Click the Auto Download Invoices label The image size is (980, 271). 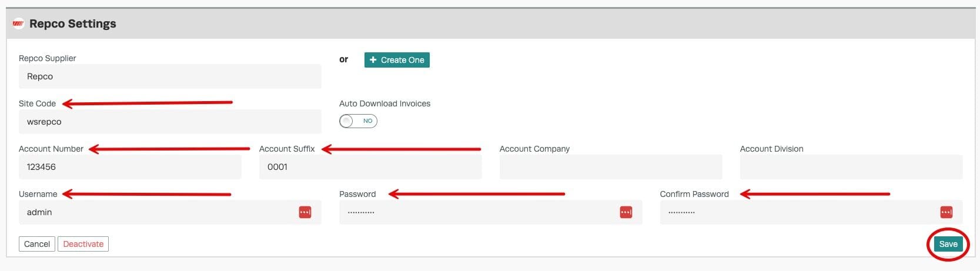[x=384, y=103]
